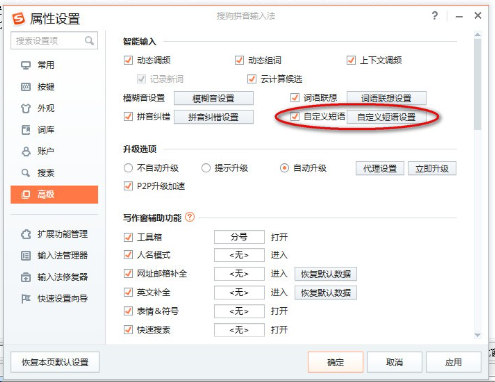This screenshot has width=495, height=382.
Task: Click the keyboard icon next to 按键
Action: 26,87
